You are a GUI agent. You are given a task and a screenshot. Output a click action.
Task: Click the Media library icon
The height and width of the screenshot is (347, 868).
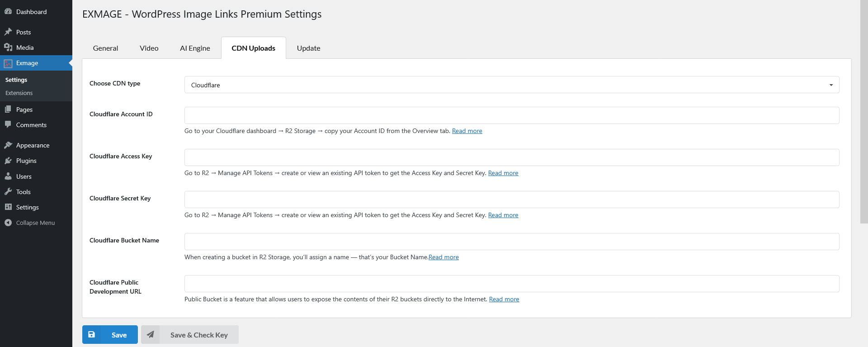coord(8,48)
